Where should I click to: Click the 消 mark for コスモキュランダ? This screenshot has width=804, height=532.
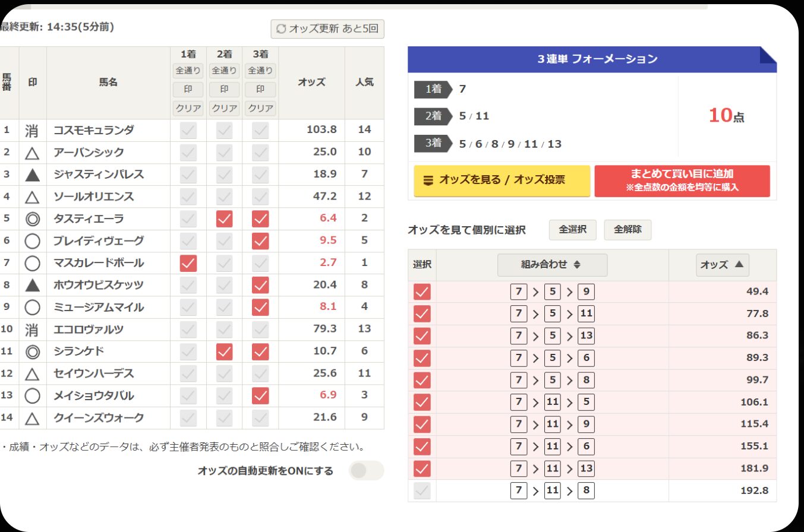point(33,131)
